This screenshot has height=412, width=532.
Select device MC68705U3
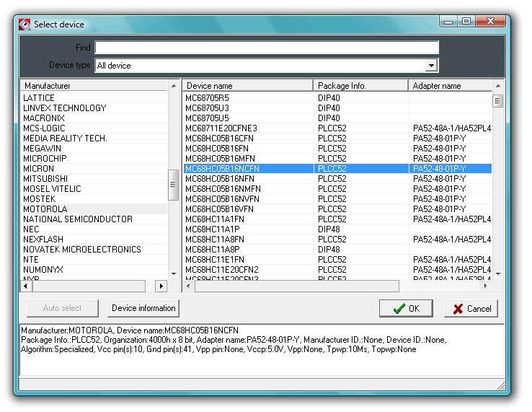337,108
